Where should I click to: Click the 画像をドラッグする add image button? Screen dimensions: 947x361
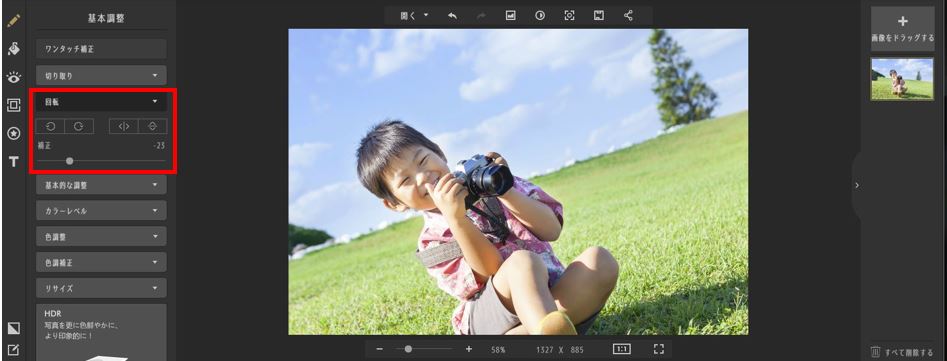(902, 28)
